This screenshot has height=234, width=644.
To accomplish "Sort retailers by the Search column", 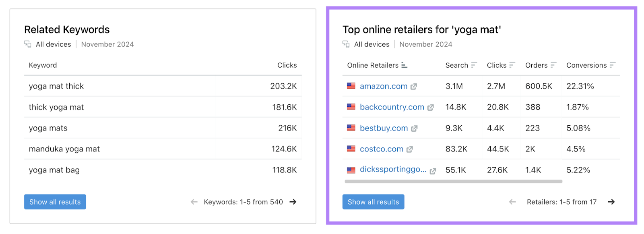I will click(475, 65).
